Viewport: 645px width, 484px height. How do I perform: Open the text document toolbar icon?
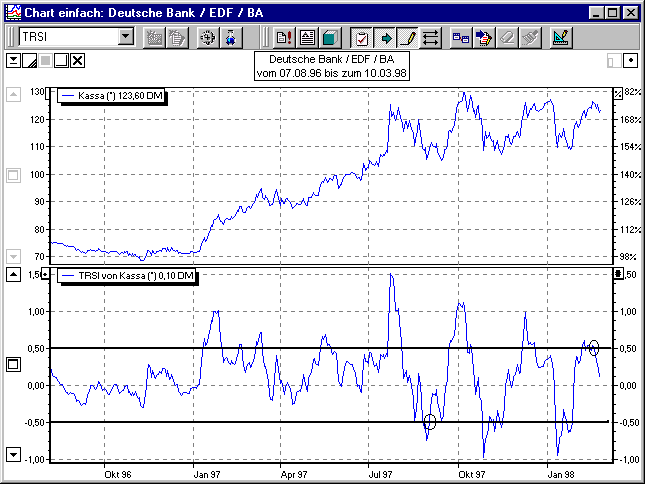(x=307, y=37)
